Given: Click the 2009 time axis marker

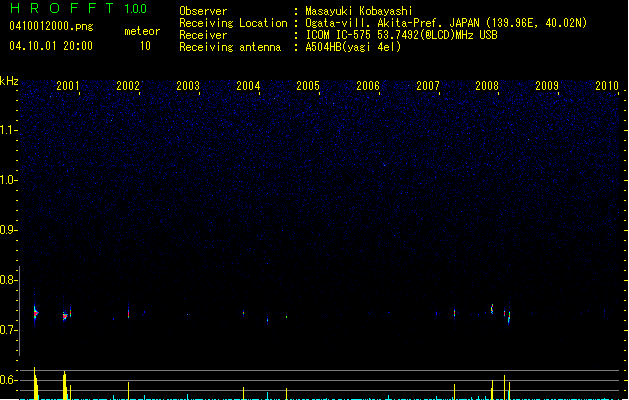Looking at the screenshot, I should coord(547,85).
